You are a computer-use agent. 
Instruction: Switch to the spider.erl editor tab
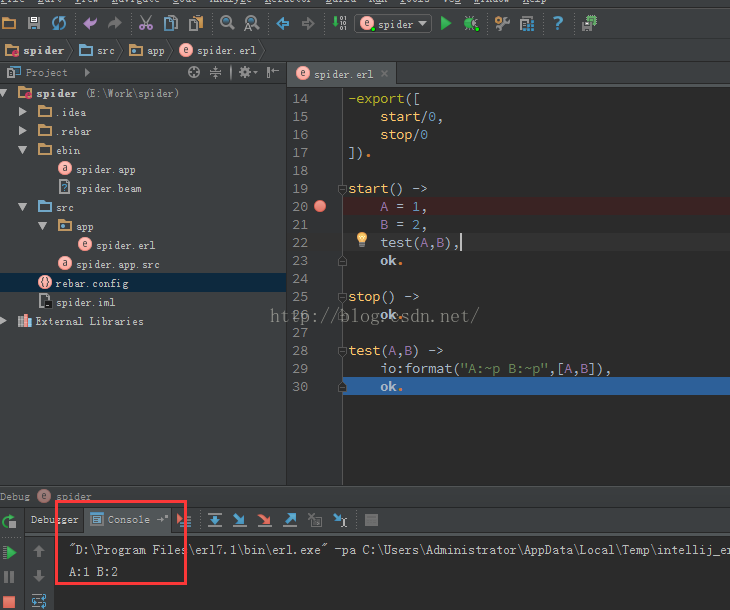pos(342,74)
